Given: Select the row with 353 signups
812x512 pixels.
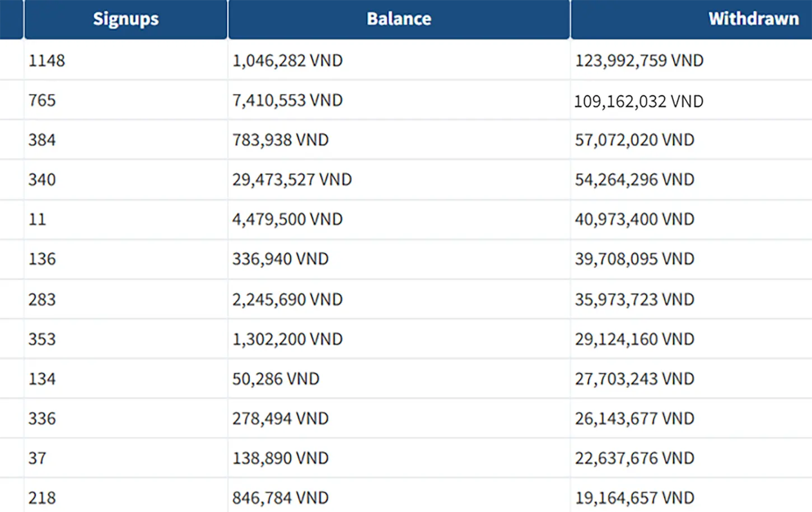Looking at the screenshot, I should (42, 339).
